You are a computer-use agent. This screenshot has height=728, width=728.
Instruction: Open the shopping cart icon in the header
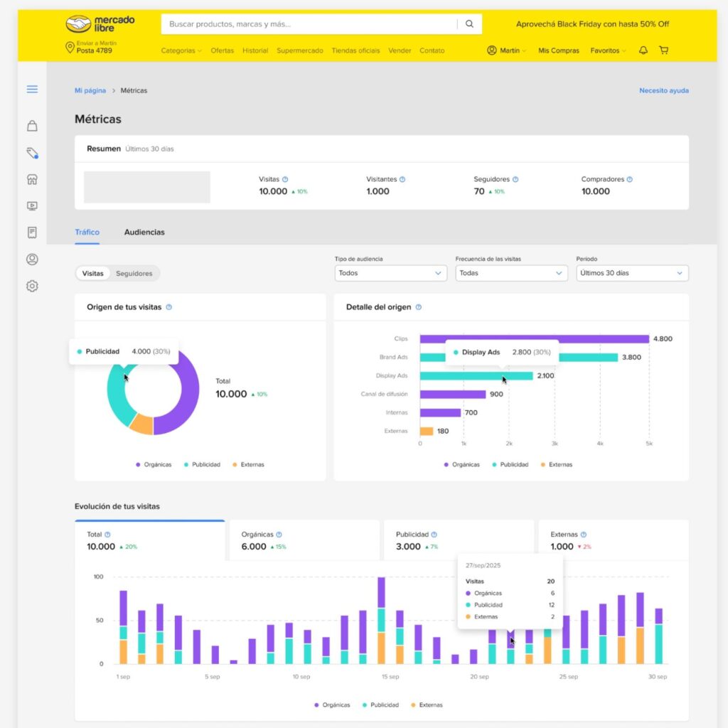point(663,50)
